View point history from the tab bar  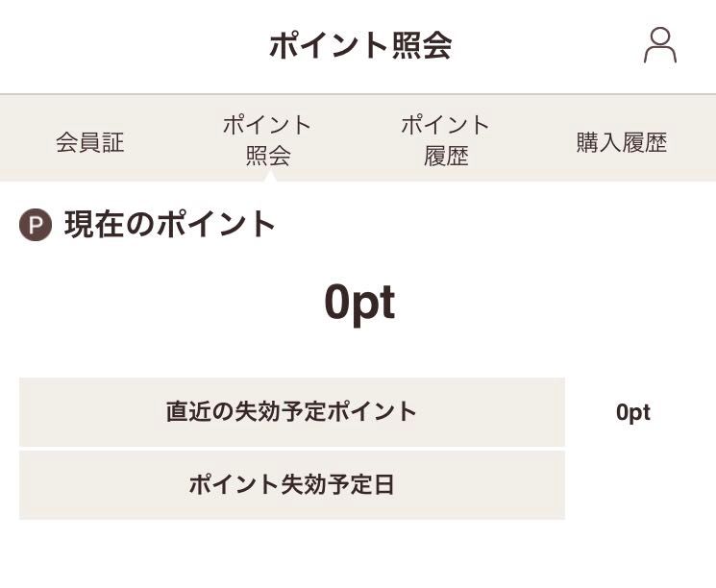446,140
